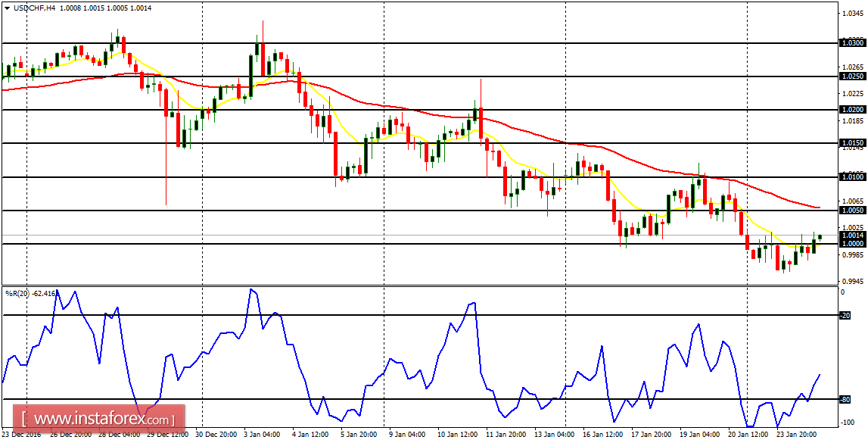The width and height of the screenshot is (868, 443).
Task: Click the 1.0065 price scale value
Action: (x=851, y=201)
